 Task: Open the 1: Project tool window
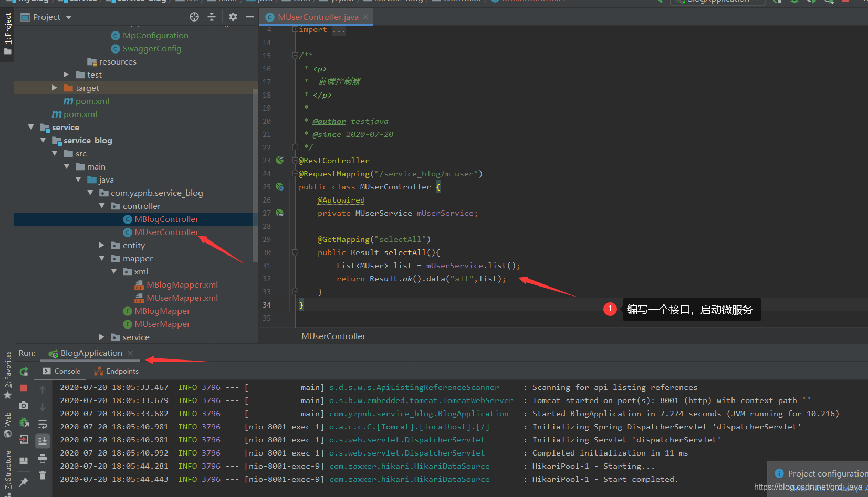(x=7, y=34)
